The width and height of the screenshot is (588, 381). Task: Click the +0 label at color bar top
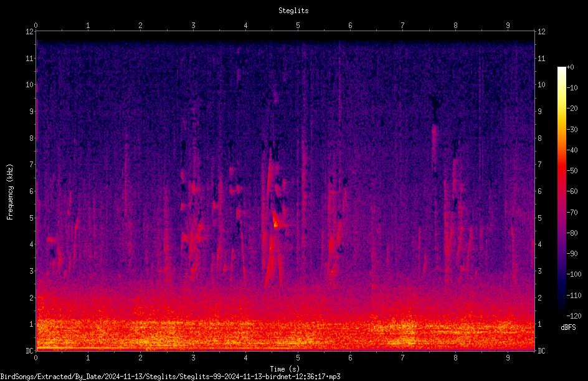[570, 67]
